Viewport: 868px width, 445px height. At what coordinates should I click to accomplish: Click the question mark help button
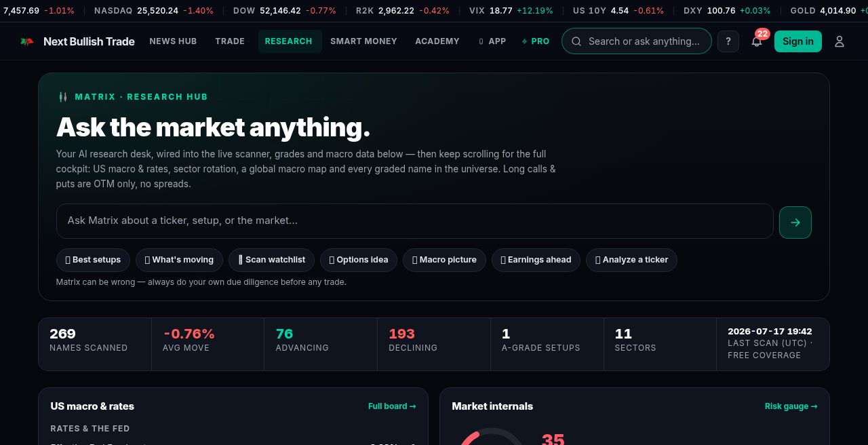tap(728, 41)
